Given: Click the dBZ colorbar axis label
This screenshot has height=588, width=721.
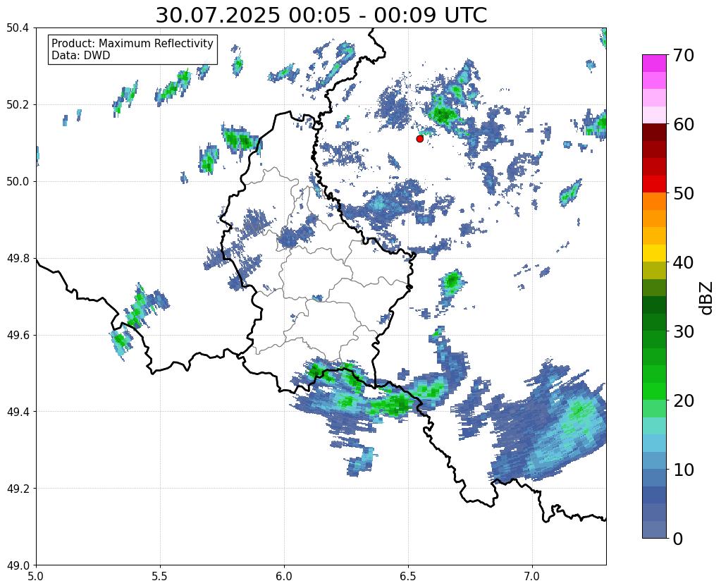Looking at the screenshot, I should 707,298.
